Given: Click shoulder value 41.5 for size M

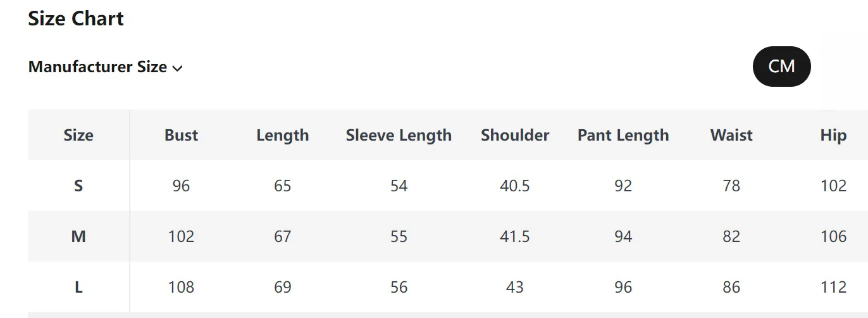Looking at the screenshot, I should [x=515, y=236].
